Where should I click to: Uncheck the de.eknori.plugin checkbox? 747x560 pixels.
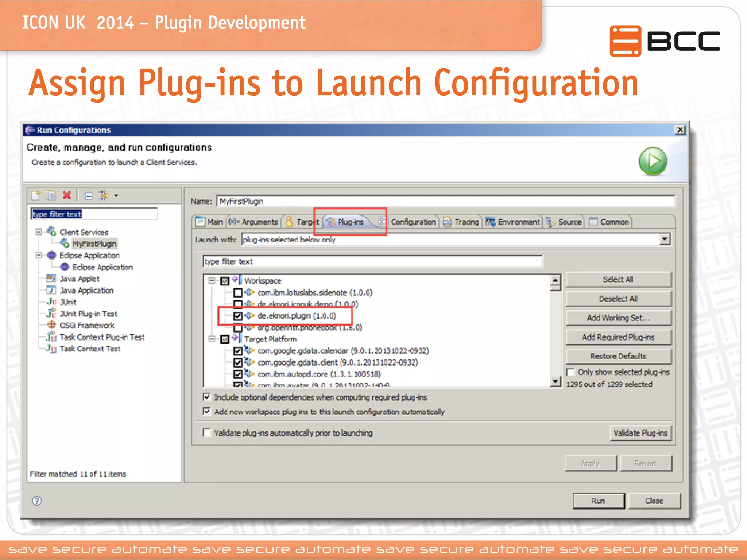click(x=238, y=316)
